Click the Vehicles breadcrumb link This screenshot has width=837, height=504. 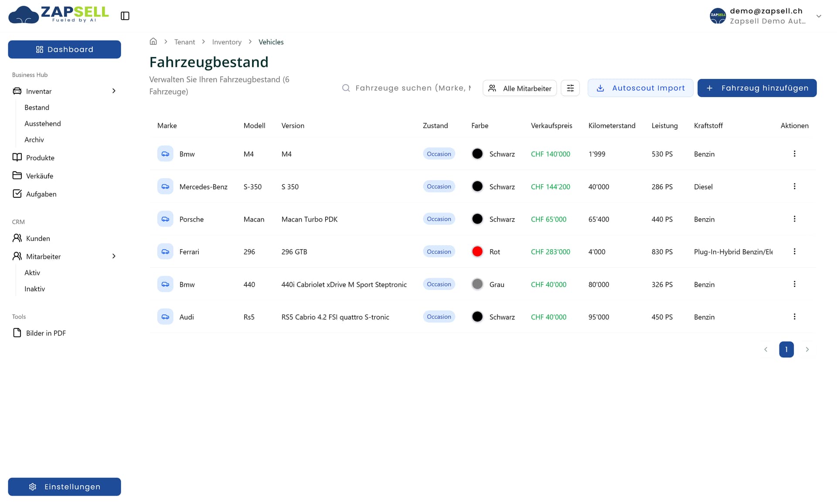[271, 42]
